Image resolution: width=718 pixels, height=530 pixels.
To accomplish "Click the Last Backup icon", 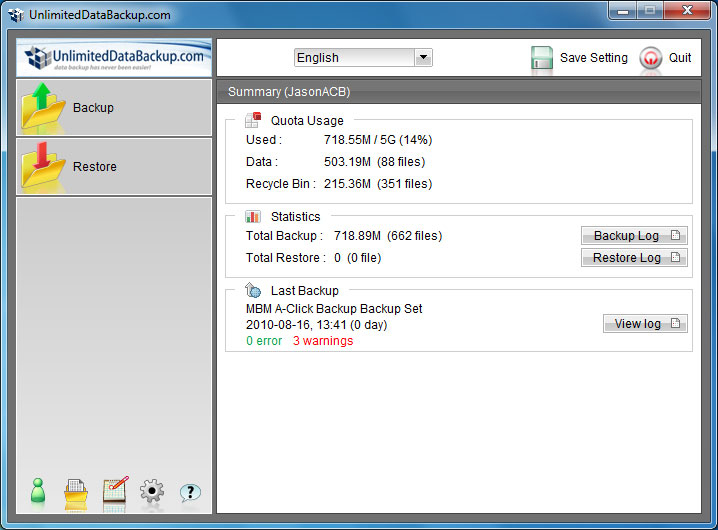I will (253, 290).
